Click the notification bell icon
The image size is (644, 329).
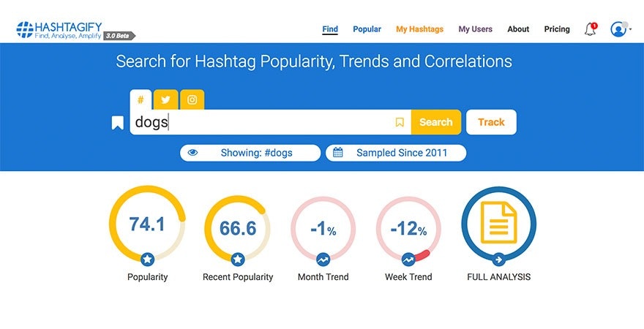pyautogui.click(x=590, y=29)
